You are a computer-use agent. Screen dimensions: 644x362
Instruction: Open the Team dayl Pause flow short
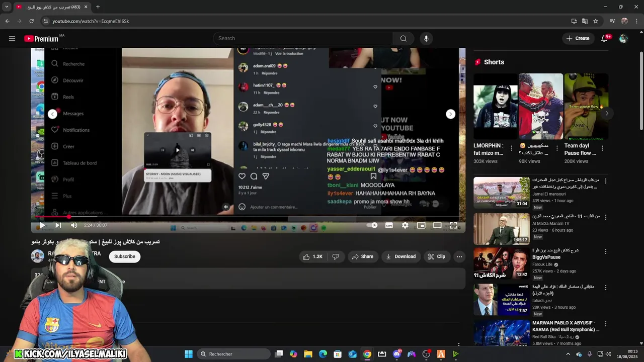click(x=586, y=107)
